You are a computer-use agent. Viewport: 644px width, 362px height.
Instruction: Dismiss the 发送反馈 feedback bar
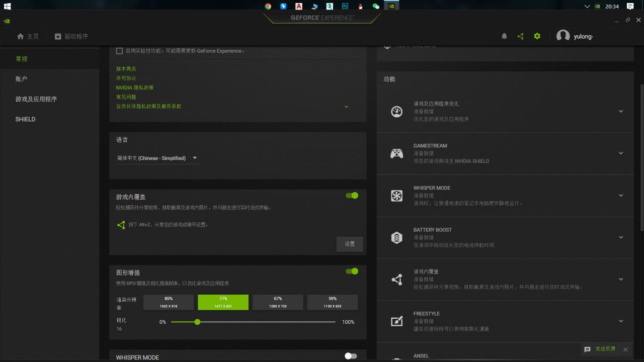click(625, 349)
